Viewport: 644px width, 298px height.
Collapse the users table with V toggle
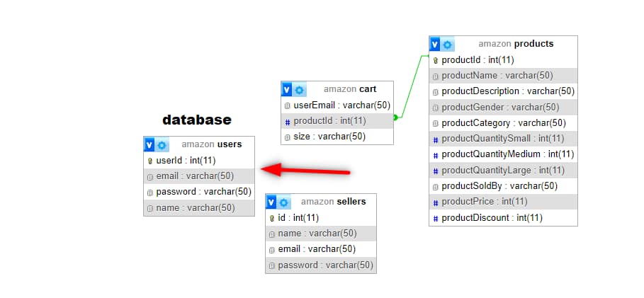click(149, 145)
